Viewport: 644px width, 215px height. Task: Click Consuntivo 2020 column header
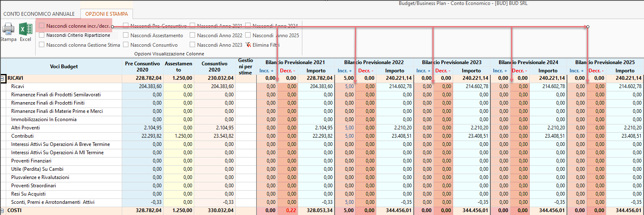tap(215, 67)
